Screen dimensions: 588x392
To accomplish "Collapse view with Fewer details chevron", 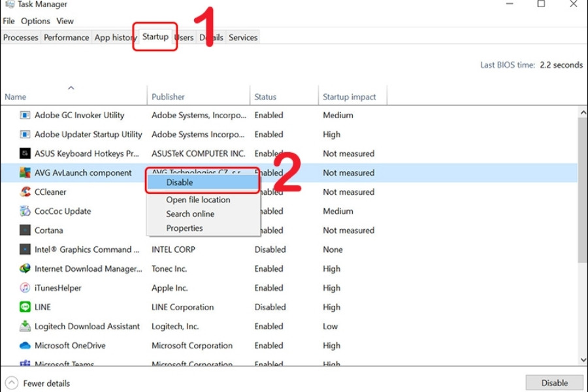I will coord(11,384).
